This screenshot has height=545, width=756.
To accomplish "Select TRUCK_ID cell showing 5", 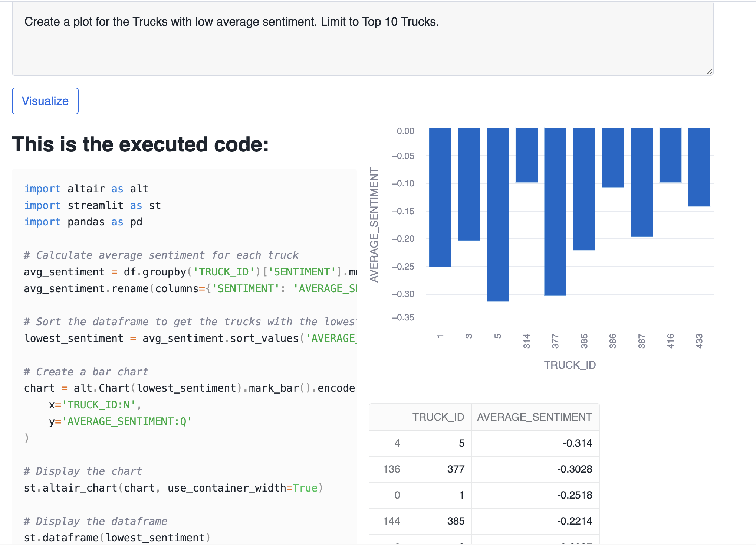I will [x=439, y=443].
